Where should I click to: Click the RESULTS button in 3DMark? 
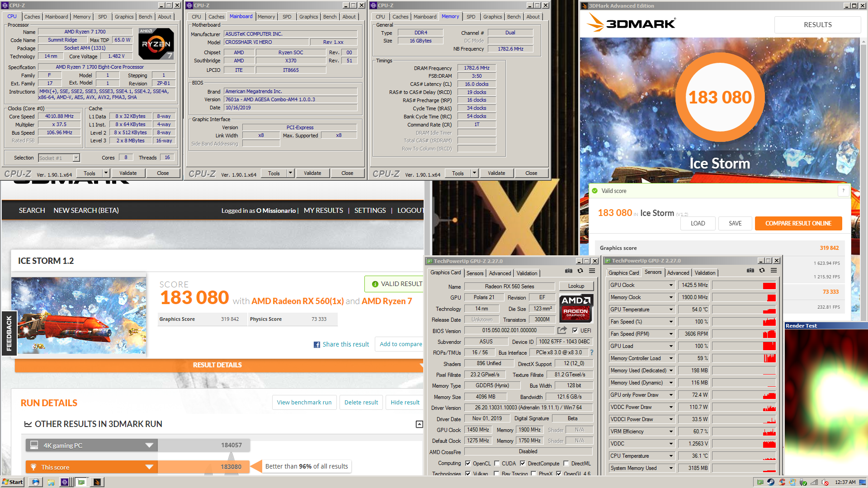click(817, 25)
